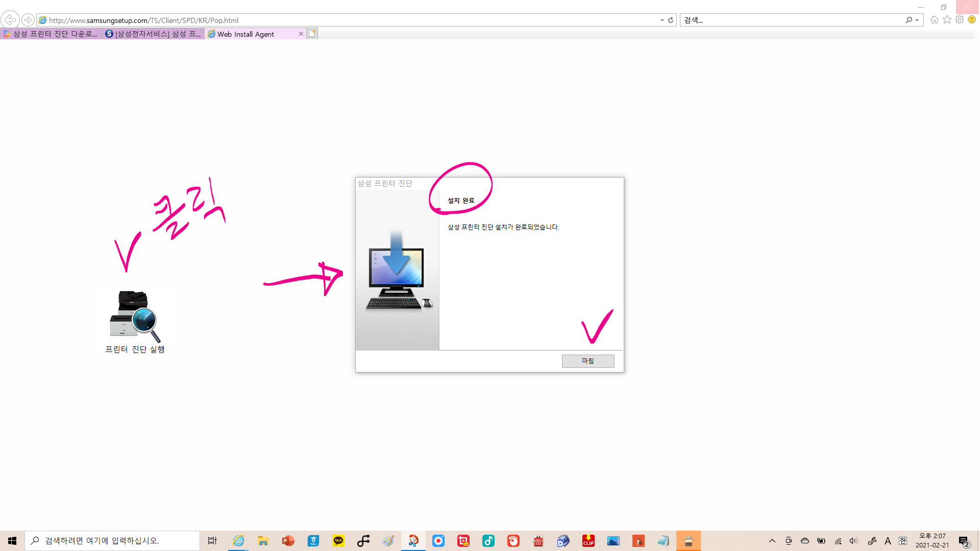
Task: Switch to [삼성전자서비스] 삼성 프... tab
Action: pyautogui.click(x=153, y=34)
